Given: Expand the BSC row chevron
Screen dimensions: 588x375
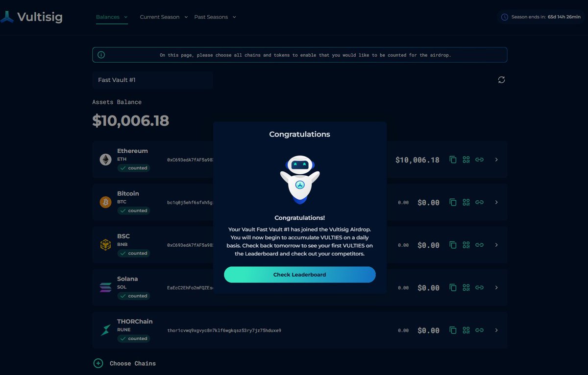Looking at the screenshot, I should (496, 245).
